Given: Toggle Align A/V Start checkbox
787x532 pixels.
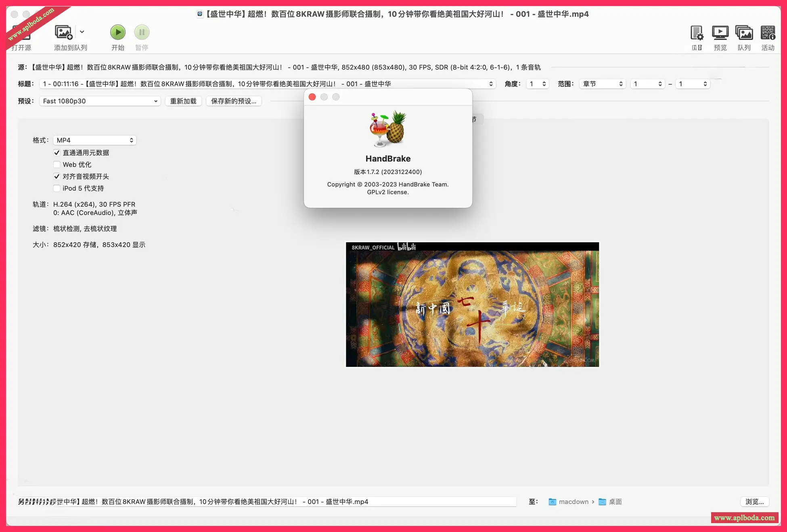Looking at the screenshot, I should tap(57, 176).
